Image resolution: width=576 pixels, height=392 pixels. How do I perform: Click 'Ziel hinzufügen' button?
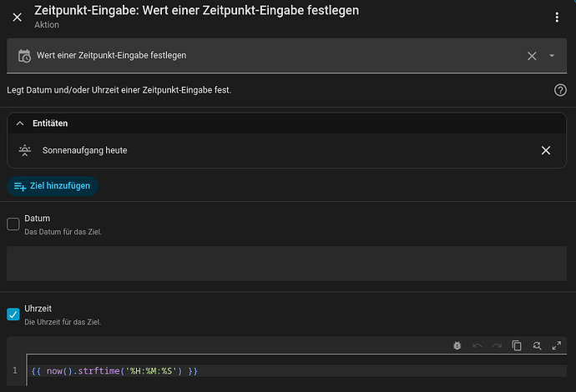(52, 186)
